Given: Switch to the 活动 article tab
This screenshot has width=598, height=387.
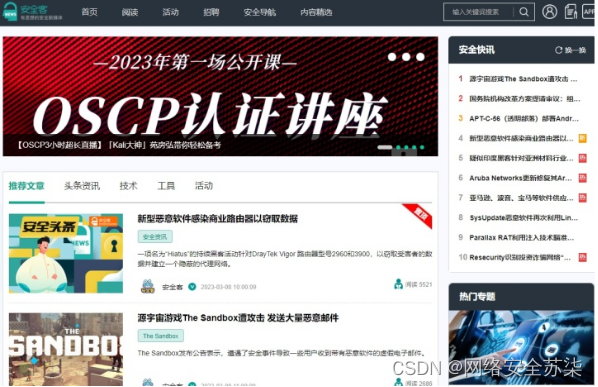Looking at the screenshot, I should pos(204,186).
